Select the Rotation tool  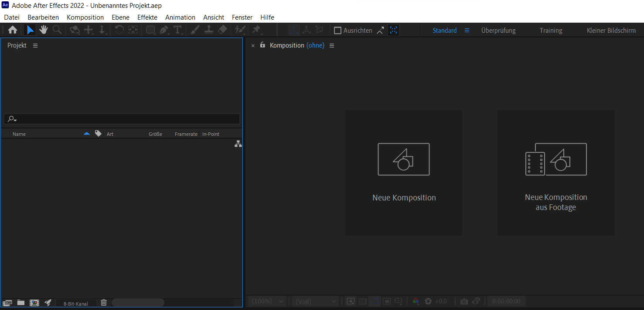pyautogui.click(x=119, y=30)
